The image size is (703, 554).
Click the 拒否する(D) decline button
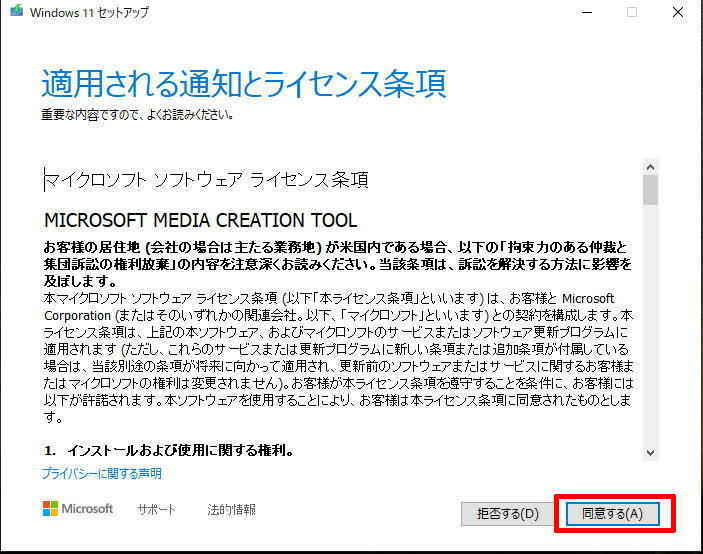coord(508,513)
